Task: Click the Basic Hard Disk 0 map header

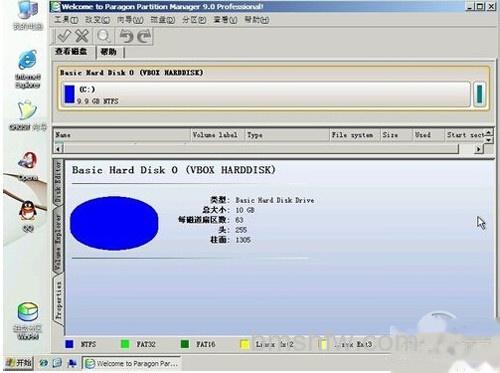Action: (x=131, y=73)
